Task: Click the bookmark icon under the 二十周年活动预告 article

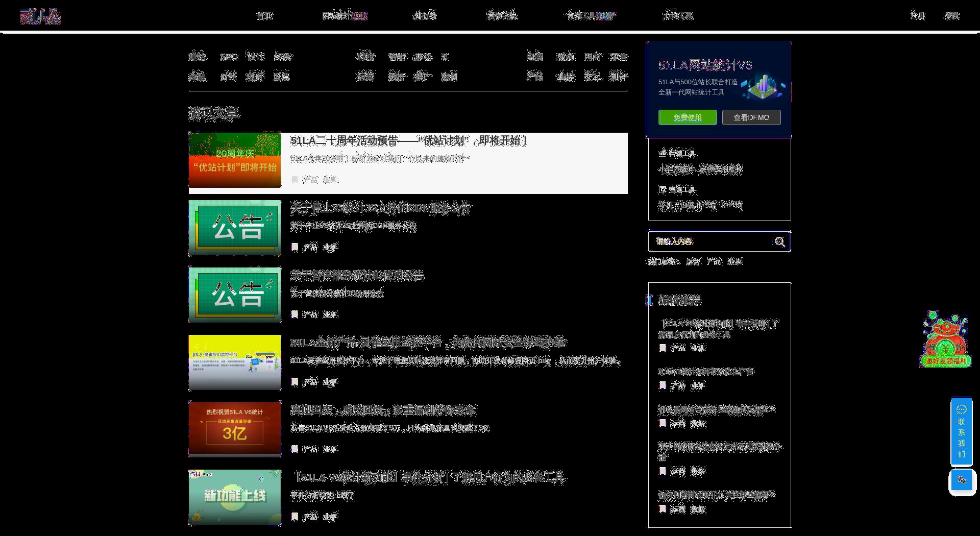Action: point(295,179)
